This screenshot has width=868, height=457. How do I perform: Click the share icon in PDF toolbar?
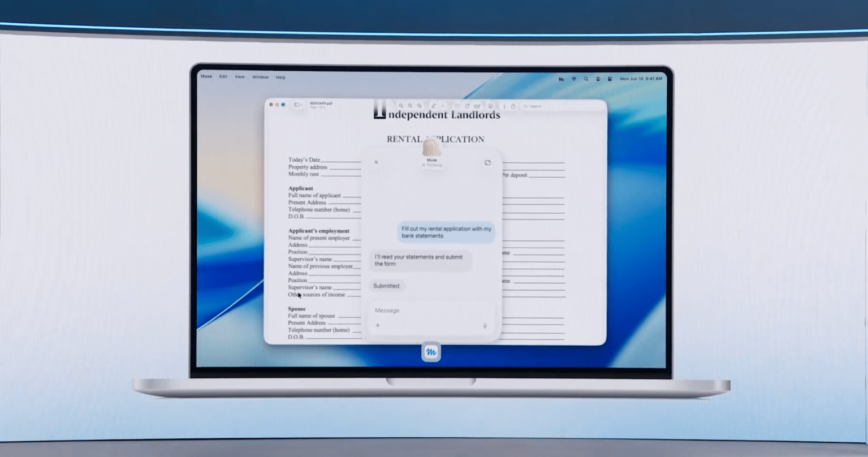tap(513, 106)
